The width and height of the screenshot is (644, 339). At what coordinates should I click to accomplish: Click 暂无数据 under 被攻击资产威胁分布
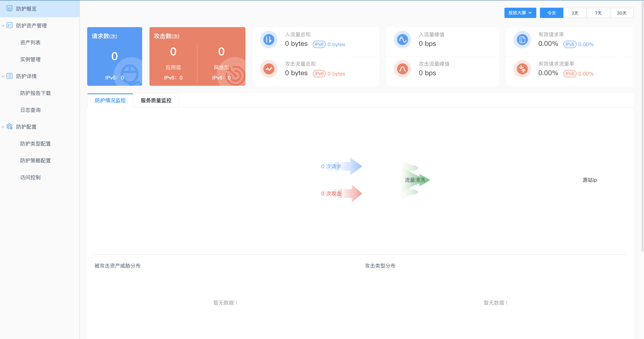[226, 303]
